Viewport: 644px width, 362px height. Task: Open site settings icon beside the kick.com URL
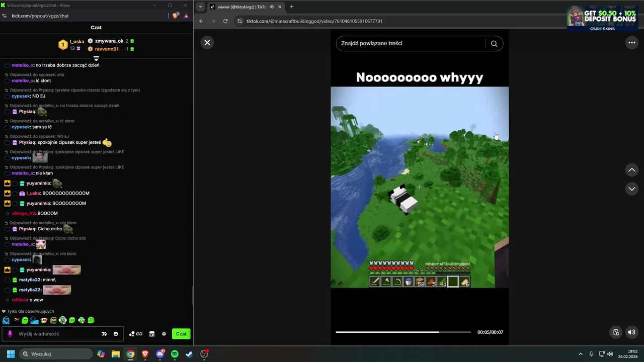(5, 16)
